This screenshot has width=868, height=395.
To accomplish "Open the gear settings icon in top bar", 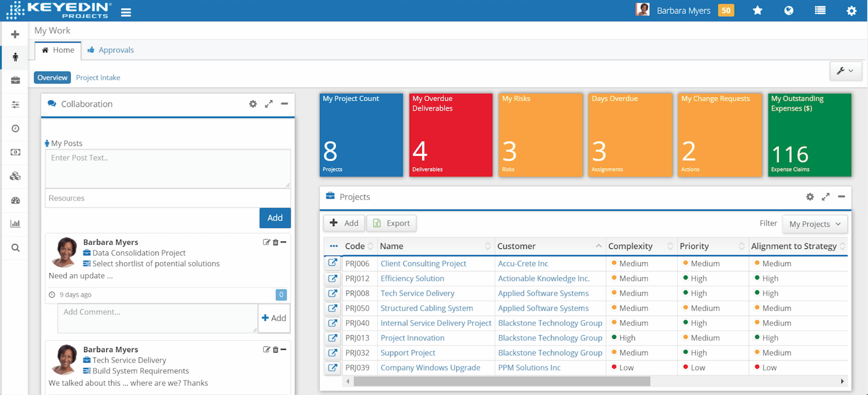I will coord(851,11).
